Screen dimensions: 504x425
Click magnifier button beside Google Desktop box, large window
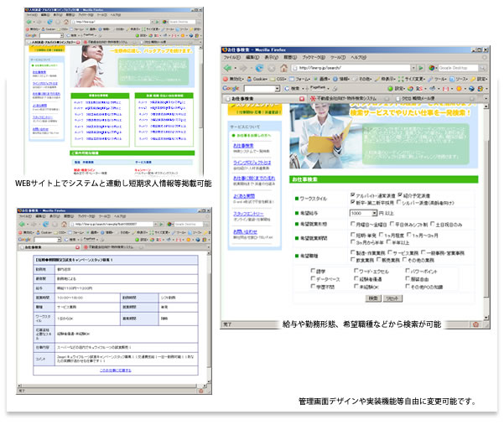click(x=482, y=68)
